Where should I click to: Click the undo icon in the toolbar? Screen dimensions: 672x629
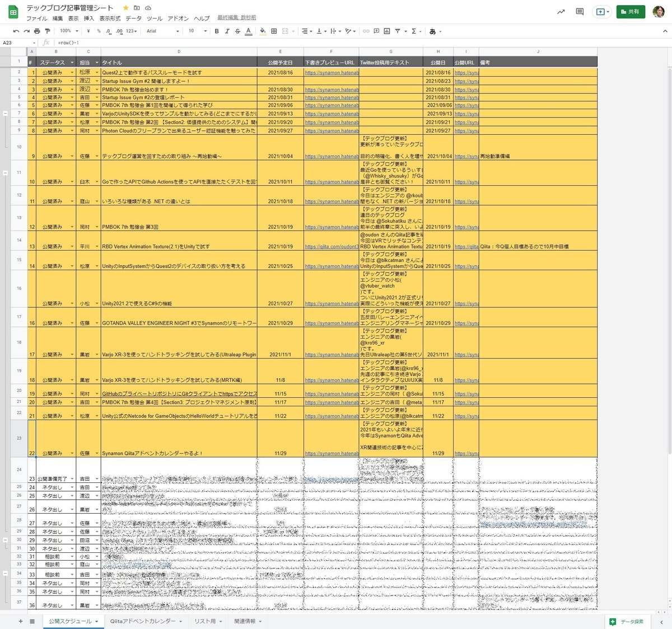[x=16, y=31]
